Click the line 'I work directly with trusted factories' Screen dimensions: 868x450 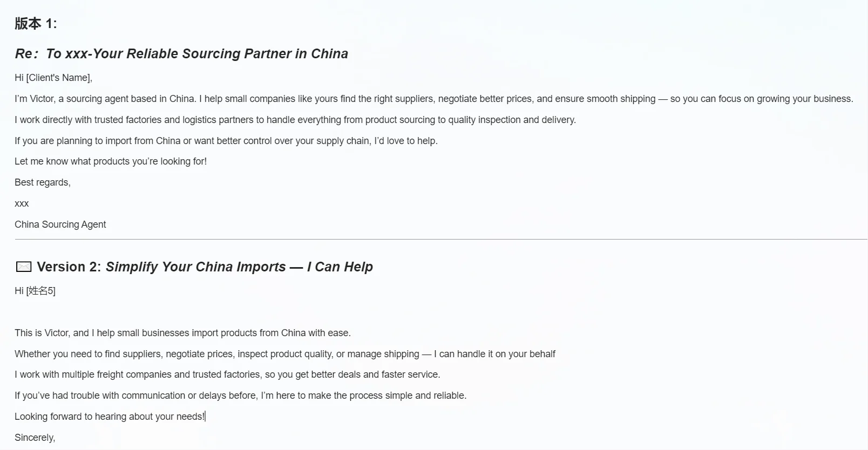click(x=295, y=120)
